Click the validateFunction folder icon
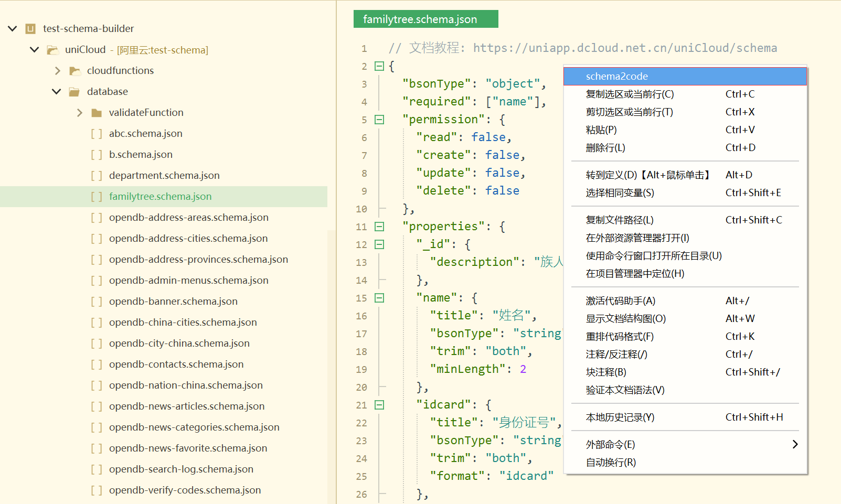 [x=97, y=113]
